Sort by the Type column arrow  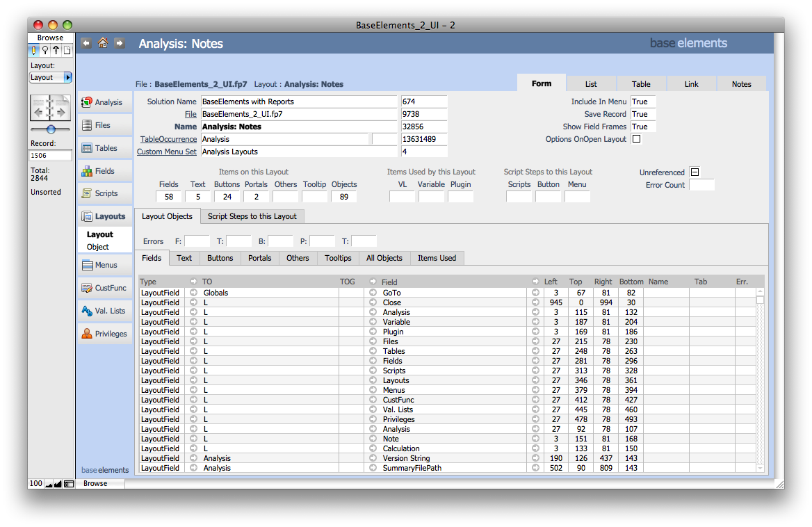[x=193, y=281]
